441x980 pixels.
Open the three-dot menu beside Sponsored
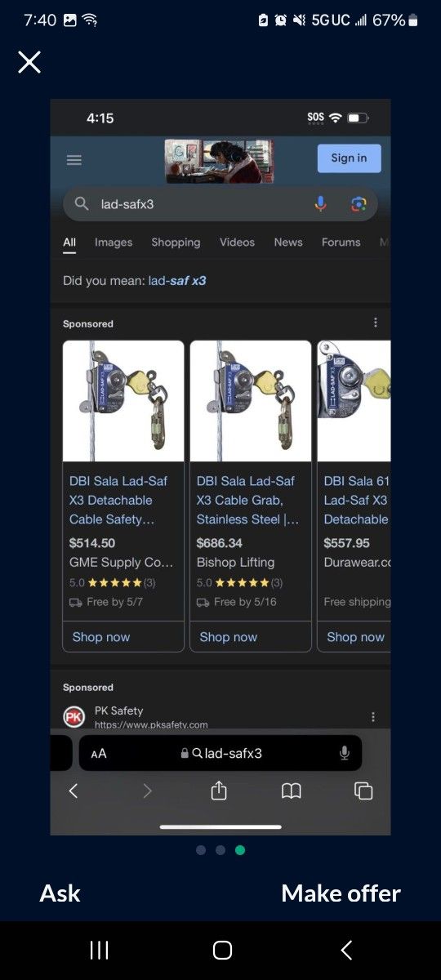point(376,323)
